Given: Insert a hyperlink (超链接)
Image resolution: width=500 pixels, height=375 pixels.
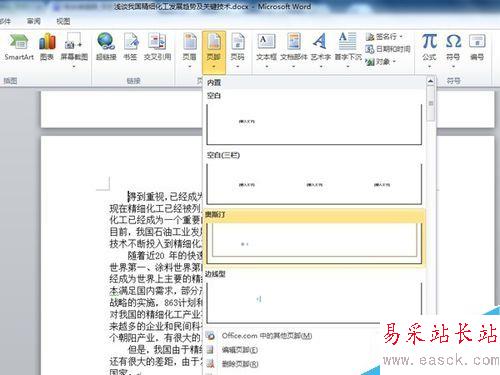Looking at the screenshot, I should click(x=106, y=48).
